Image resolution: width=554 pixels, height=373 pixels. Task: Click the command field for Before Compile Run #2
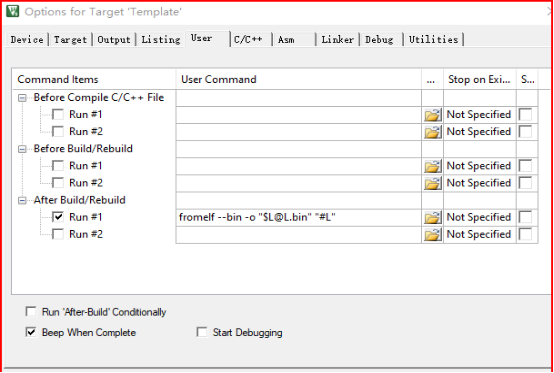(x=299, y=132)
